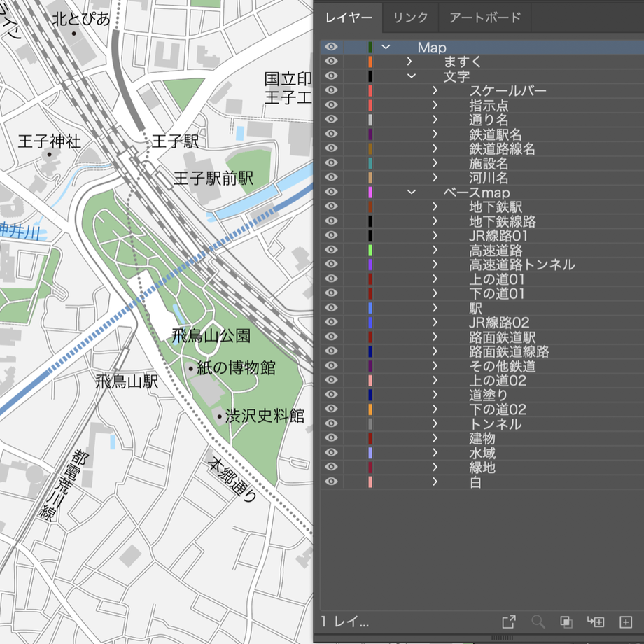Hide the Map layer via eye icon
The image size is (644, 644).
coord(331,47)
